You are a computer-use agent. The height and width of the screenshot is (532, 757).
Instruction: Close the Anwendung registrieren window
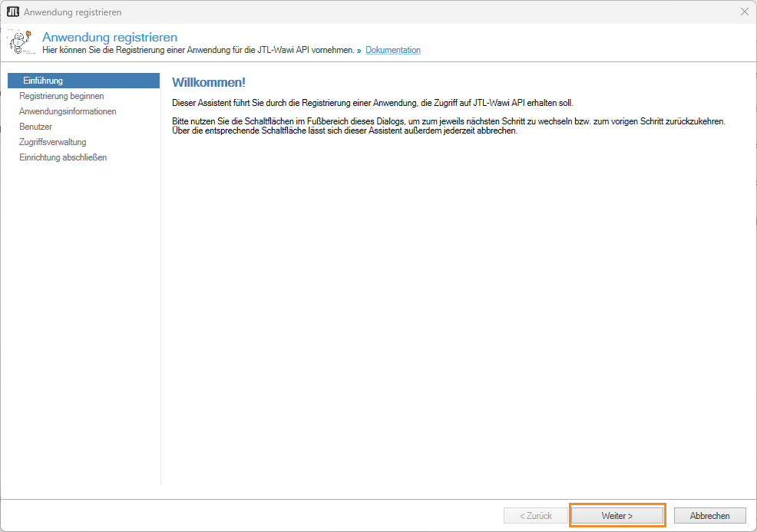(744, 12)
